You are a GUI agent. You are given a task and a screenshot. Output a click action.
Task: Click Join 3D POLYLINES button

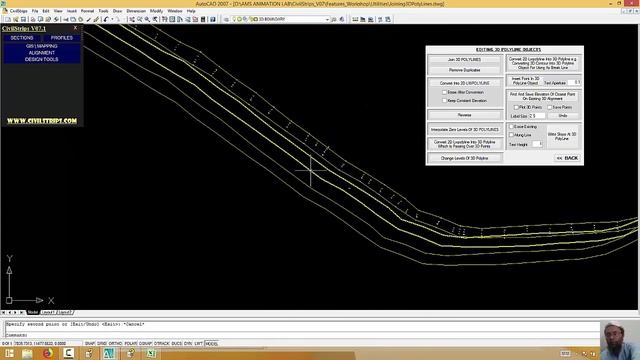pyautogui.click(x=464, y=60)
